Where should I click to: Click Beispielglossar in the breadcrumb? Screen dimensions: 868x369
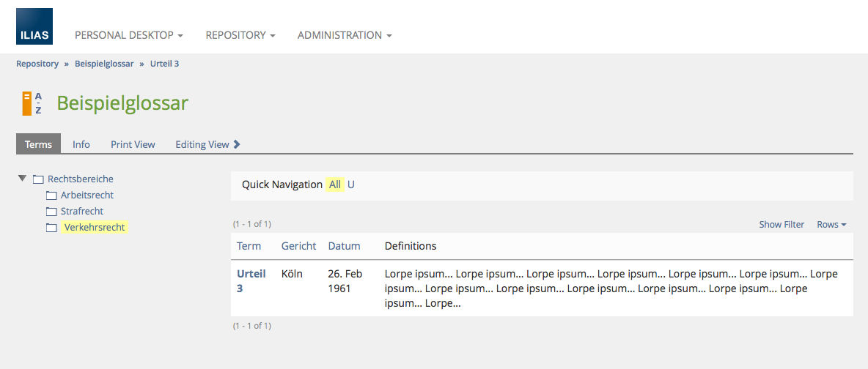click(x=104, y=64)
